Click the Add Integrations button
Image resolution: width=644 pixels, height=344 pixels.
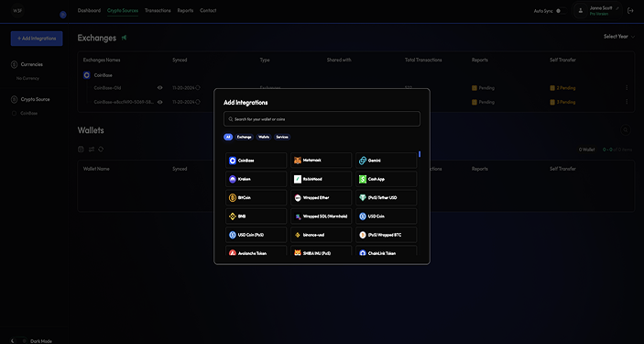pyautogui.click(x=37, y=39)
